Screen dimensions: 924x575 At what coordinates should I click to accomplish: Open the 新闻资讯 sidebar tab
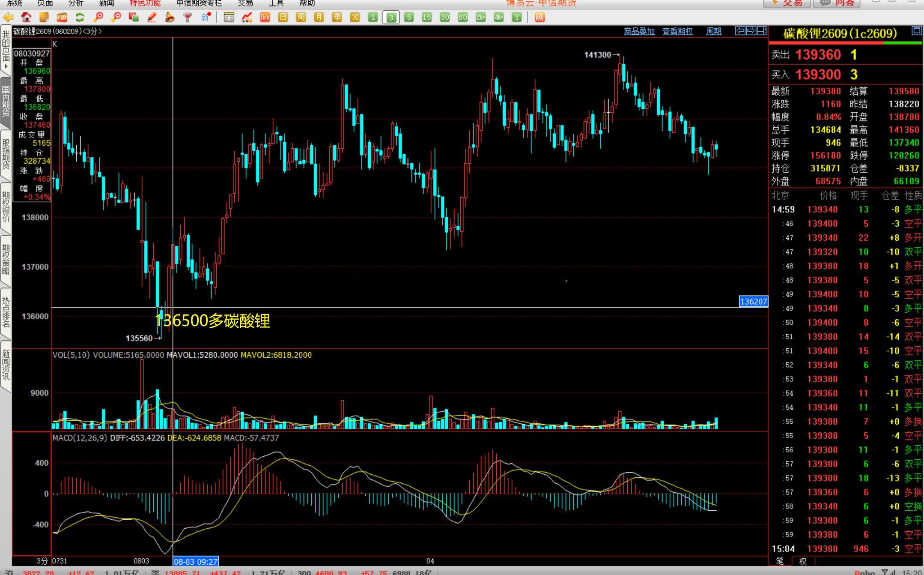[6, 365]
